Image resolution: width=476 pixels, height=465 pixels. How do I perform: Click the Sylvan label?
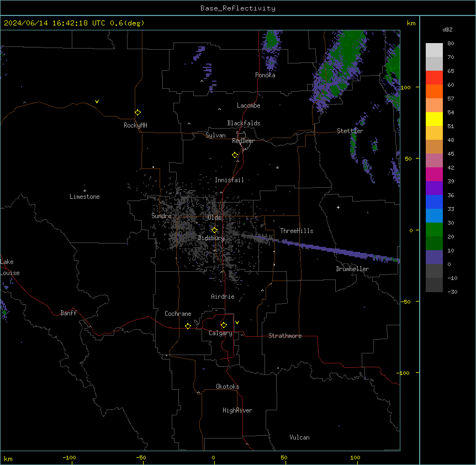click(x=215, y=135)
